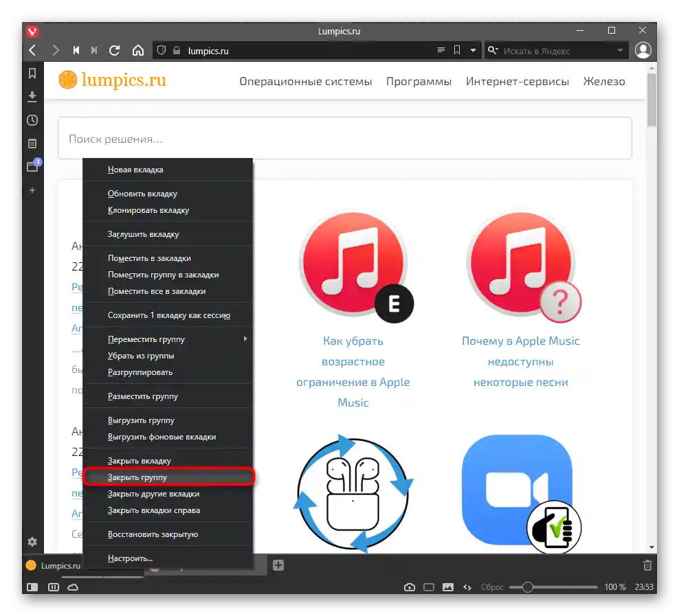Screen dimensions: 679x616
Task: Open the page actions code icon
Action: pos(467,587)
